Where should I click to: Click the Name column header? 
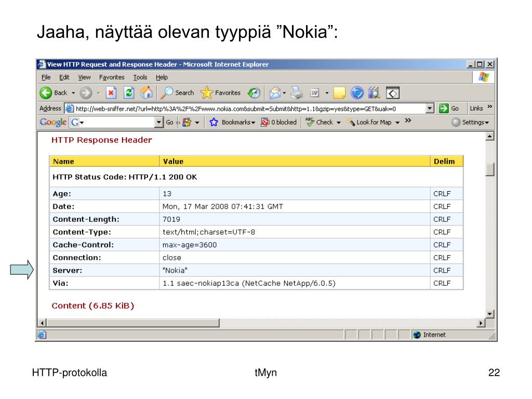pos(104,162)
